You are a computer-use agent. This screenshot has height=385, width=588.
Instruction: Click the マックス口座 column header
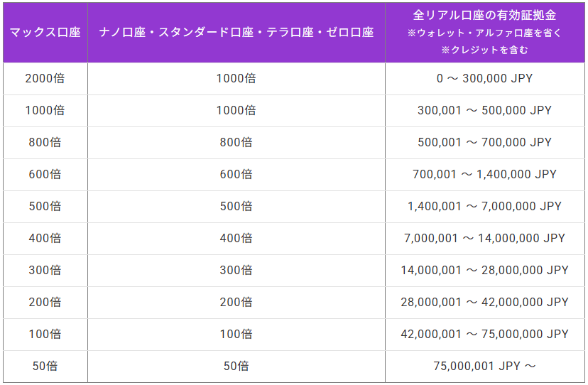[45, 33]
